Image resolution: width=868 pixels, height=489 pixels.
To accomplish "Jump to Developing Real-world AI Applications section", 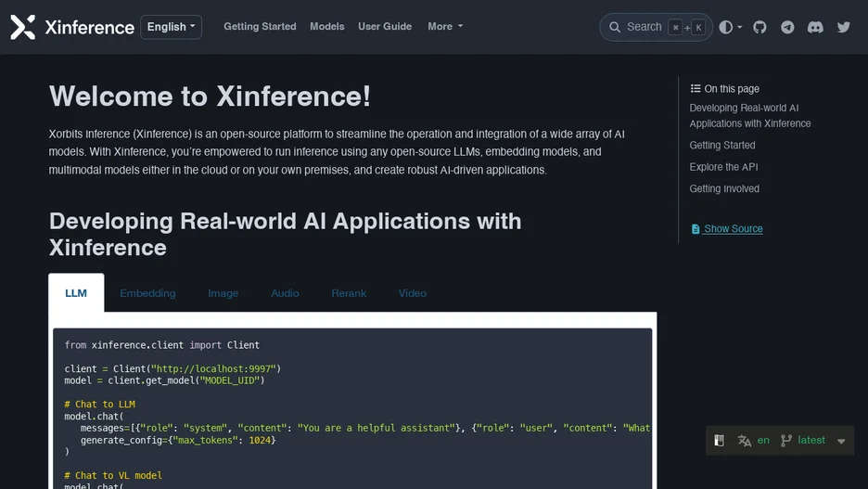I will click(x=749, y=116).
